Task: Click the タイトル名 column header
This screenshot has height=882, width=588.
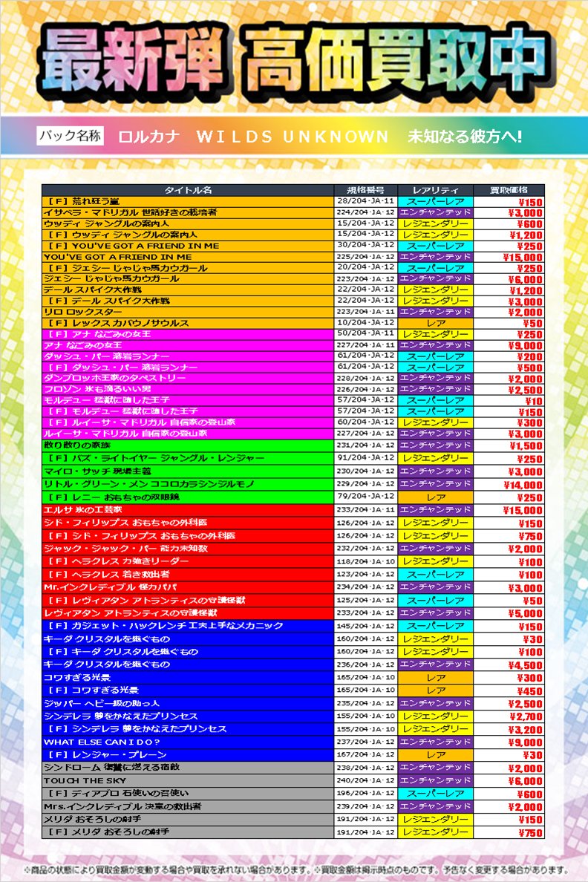Action: pos(188,190)
